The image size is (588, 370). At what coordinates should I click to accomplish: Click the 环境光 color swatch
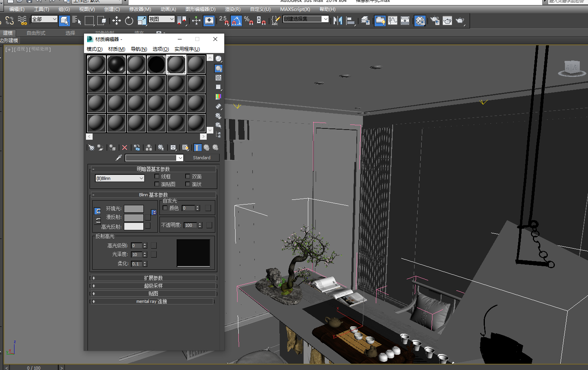(134, 209)
